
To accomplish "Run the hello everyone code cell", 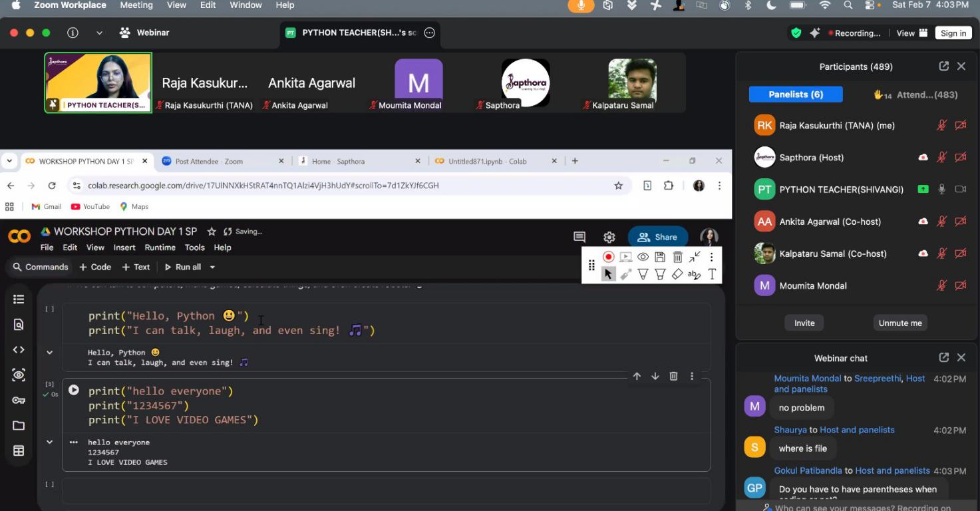I will pos(74,391).
